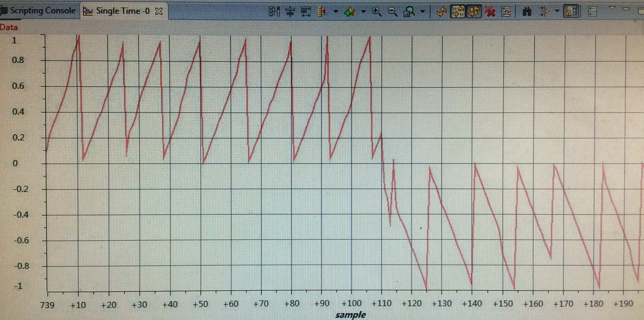
Task: Open the graph properties panel icon
Action: (x=592, y=11)
